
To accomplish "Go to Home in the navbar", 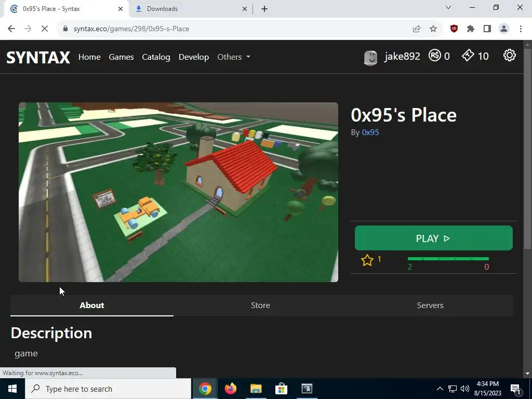I will coord(89,57).
